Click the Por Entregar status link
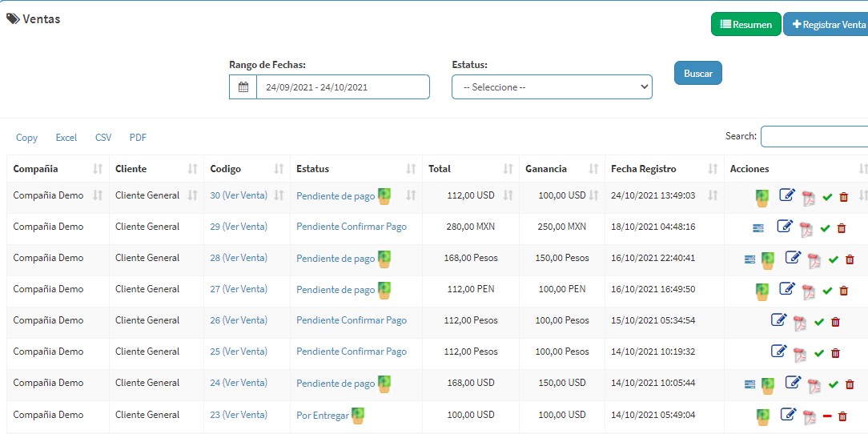Screen dimensions: 868x434 (x=323, y=416)
